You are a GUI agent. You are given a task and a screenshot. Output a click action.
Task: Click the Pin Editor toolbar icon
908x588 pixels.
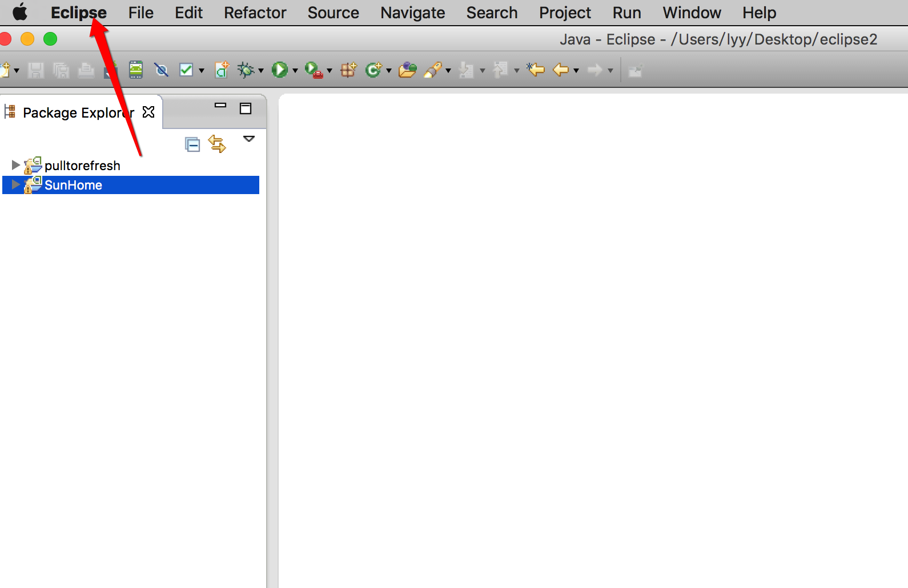point(636,71)
